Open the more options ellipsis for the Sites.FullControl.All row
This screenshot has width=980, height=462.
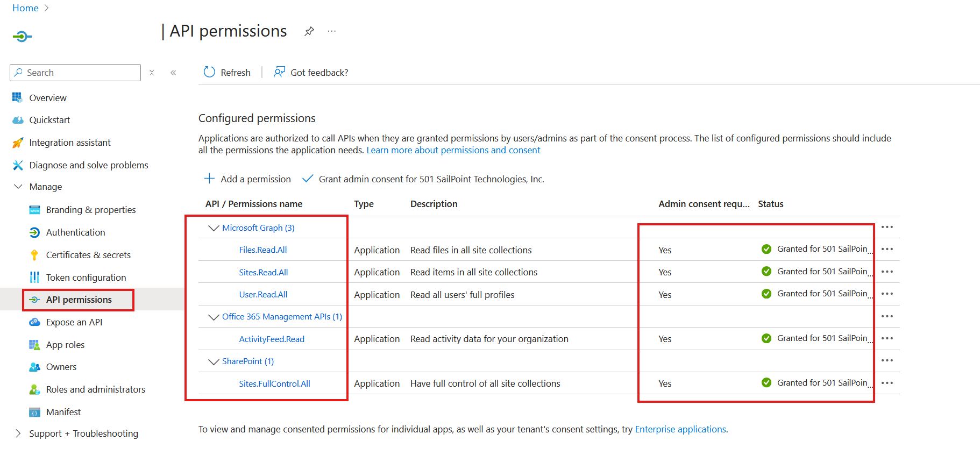click(x=887, y=383)
